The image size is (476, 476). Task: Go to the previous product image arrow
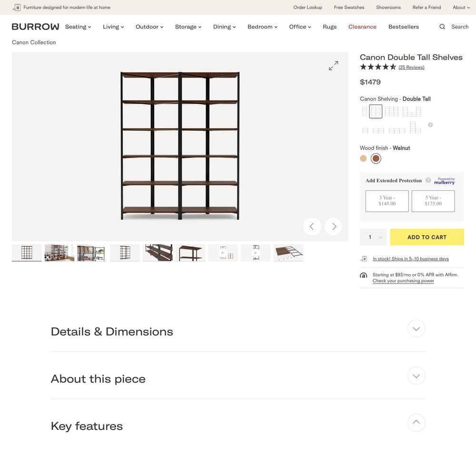click(x=312, y=227)
